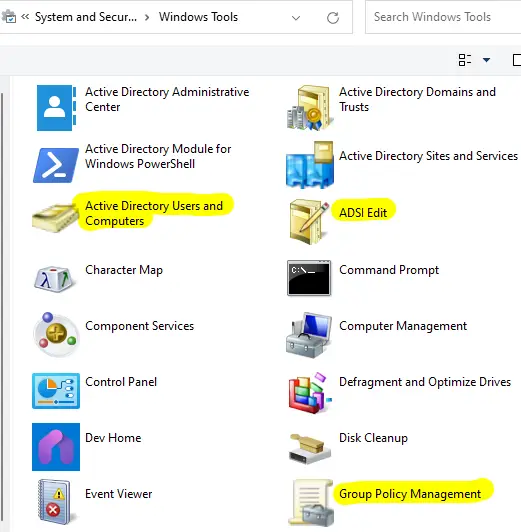Image resolution: width=521 pixels, height=532 pixels.
Task: Open Active Directory Domains and Trusts icon
Action: click(x=309, y=108)
